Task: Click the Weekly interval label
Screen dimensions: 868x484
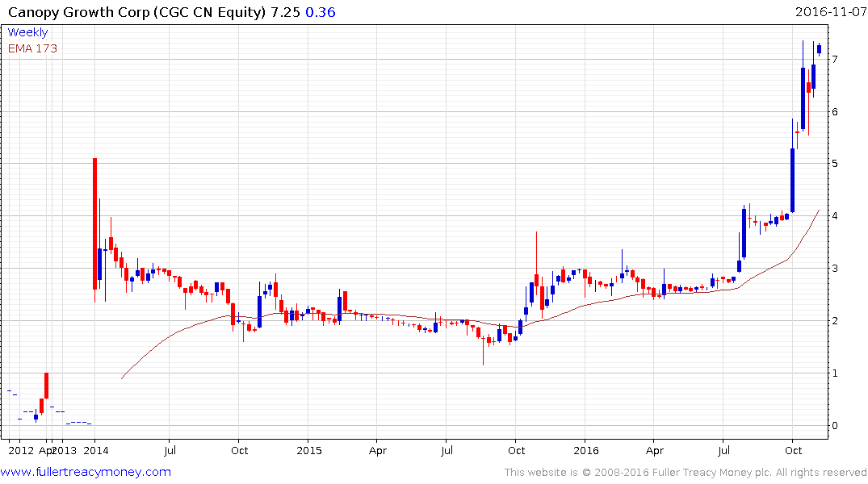Action: point(27,32)
